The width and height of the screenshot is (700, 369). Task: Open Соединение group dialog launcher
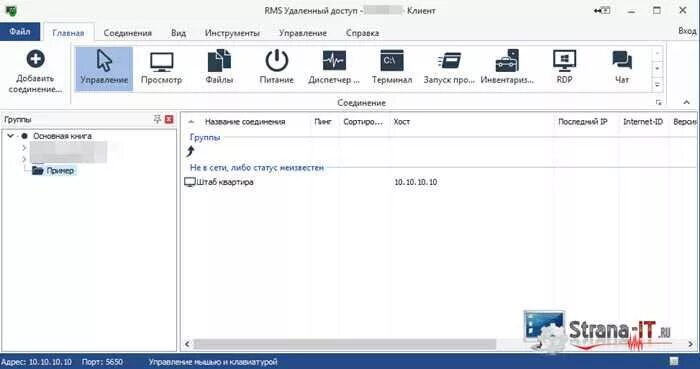pyautogui.click(x=658, y=103)
